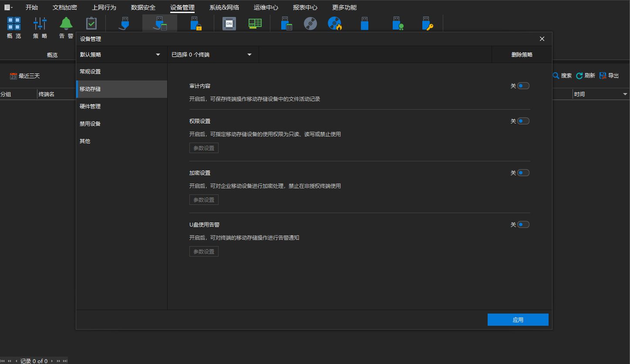This screenshot has height=364, width=630.
Task: Select 其他 in the sidebar
Action: click(x=121, y=141)
